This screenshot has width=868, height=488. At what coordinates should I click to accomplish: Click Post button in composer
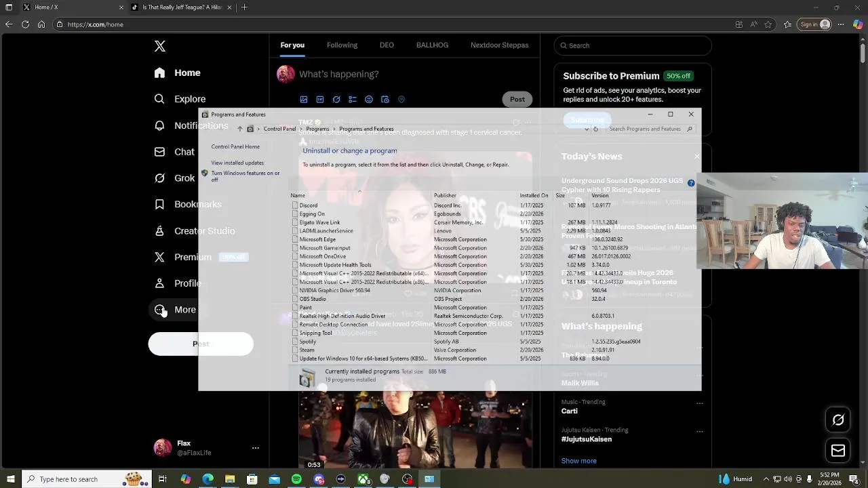tap(517, 100)
